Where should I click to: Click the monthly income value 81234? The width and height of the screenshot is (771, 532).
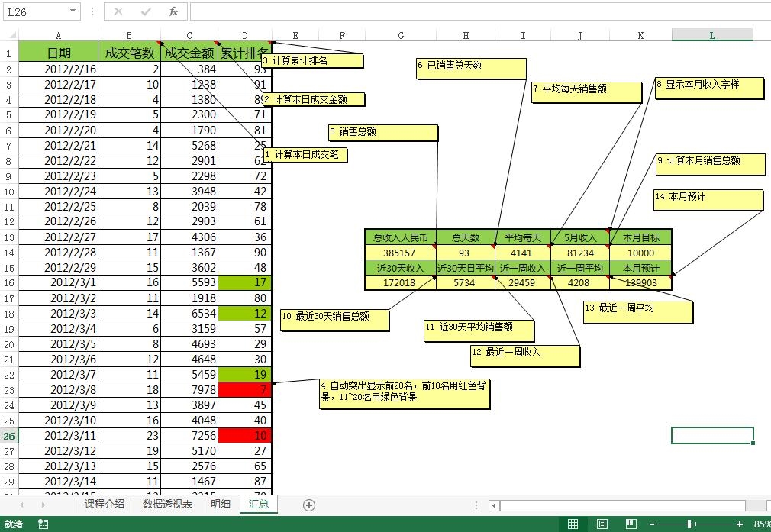(579, 253)
